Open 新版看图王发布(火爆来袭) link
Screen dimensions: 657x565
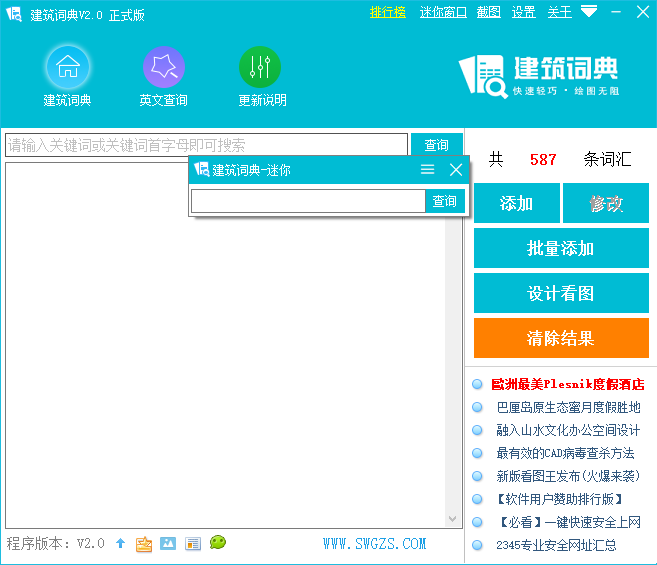click(x=568, y=476)
